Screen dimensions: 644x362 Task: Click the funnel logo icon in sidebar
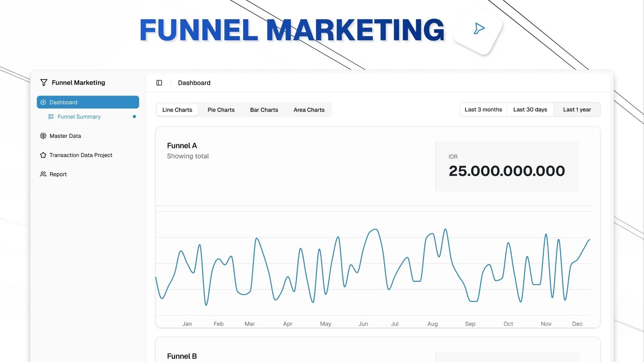pyautogui.click(x=44, y=82)
